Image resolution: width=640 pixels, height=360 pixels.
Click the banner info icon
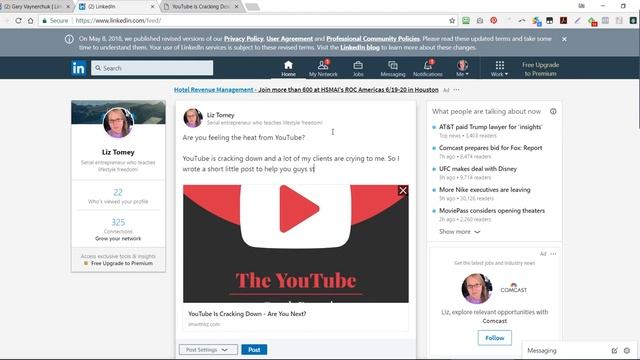(x=69, y=39)
